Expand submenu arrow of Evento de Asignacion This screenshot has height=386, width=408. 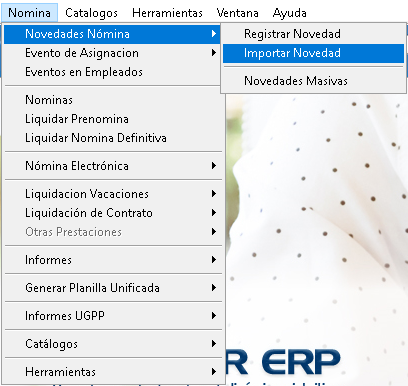tap(214, 53)
